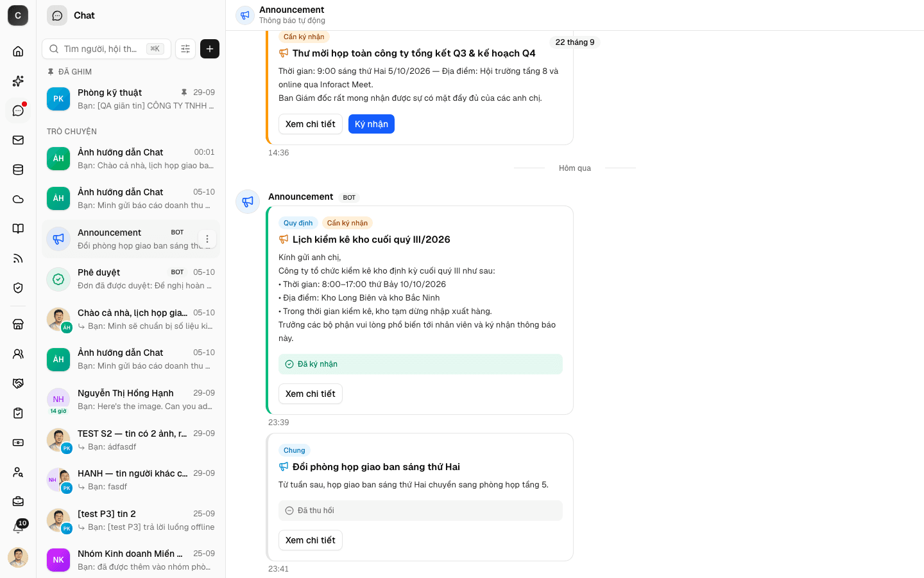The height and width of the screenshot is (578, 924).
Task: View details of Thư mời họp announcement
Action: click(311, 124)
